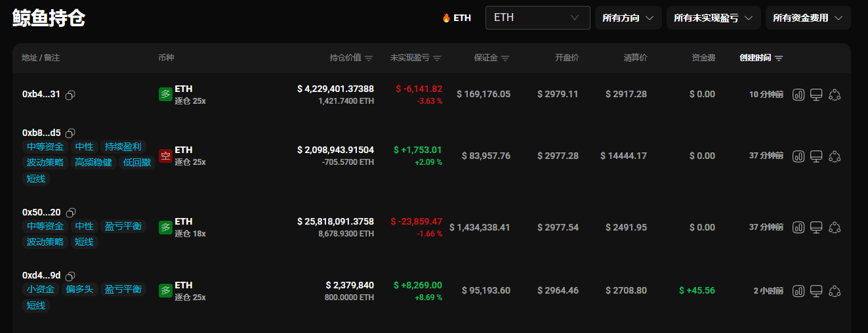The image size is (868, 333).
Task: Click monitor icon in the 0xb8...d5 row
Action: coord(816,156)
